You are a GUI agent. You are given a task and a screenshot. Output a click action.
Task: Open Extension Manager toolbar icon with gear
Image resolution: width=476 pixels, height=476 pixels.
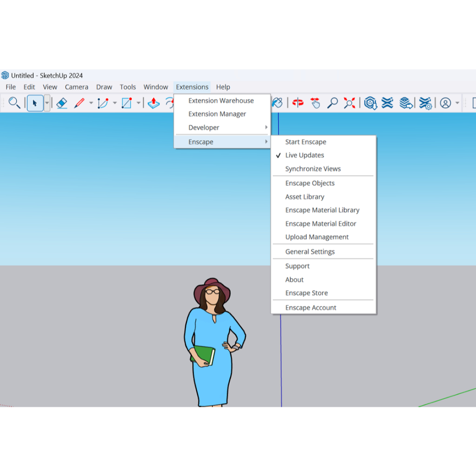[425, 103]
